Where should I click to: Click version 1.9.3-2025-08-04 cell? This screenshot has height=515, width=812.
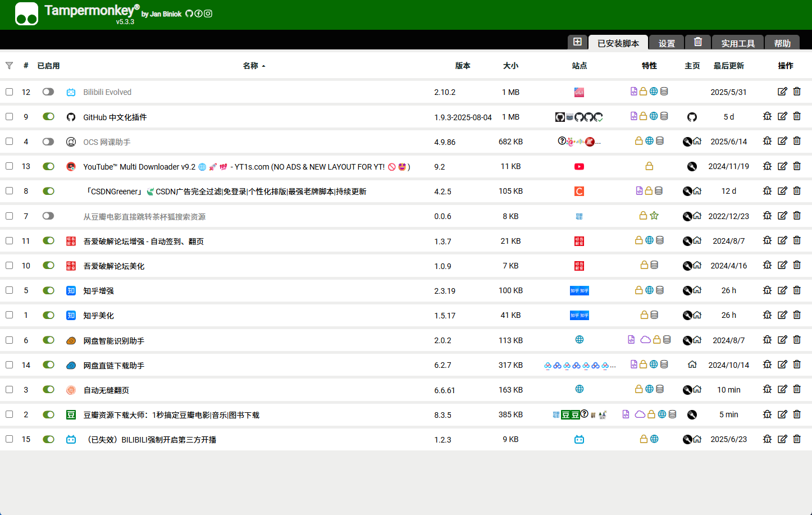463,117
